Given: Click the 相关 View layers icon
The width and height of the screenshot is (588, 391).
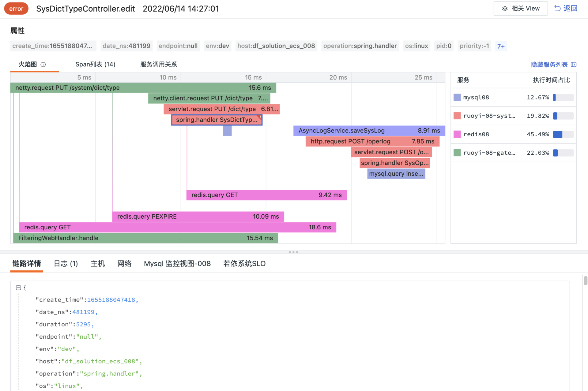Looking at the screenshot, I should (x=505, y=9).
